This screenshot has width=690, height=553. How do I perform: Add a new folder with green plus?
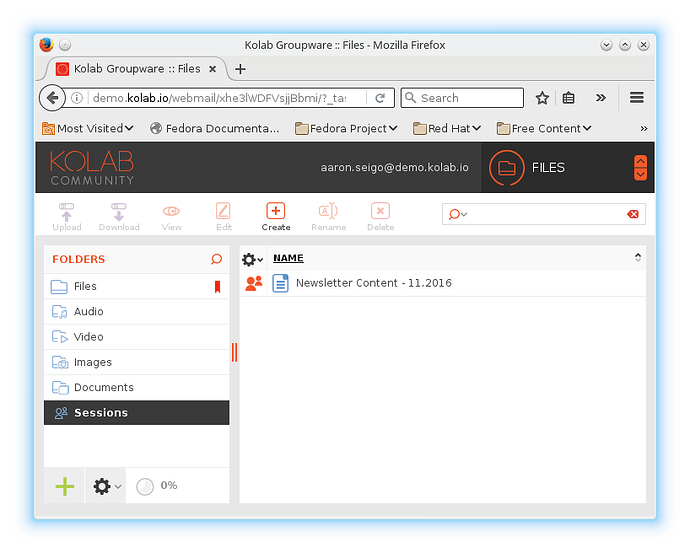pyautogui.click(x=65, y=486)
